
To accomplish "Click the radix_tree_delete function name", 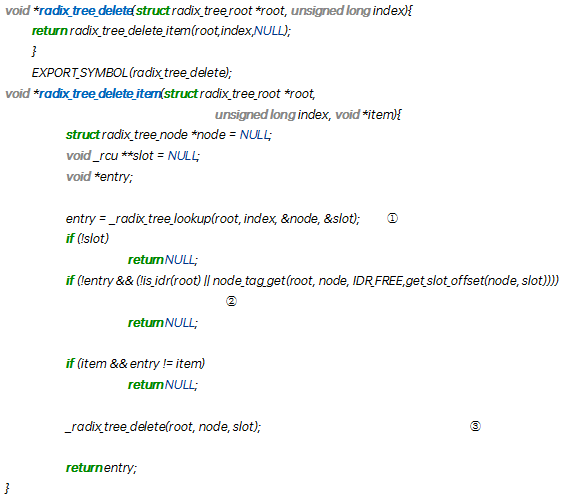I will pyautogui.click(x=86, y=11).
